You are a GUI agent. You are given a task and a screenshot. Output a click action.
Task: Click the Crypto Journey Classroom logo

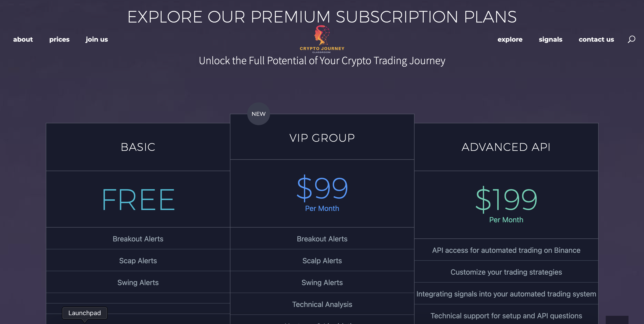pos(322,39)
